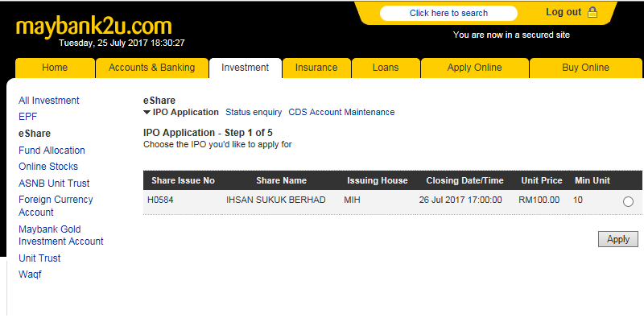The height and width of the screenshot is (322, 644).
Task: Open Fund Allocation sidebar link
Action: coord(52,151)
